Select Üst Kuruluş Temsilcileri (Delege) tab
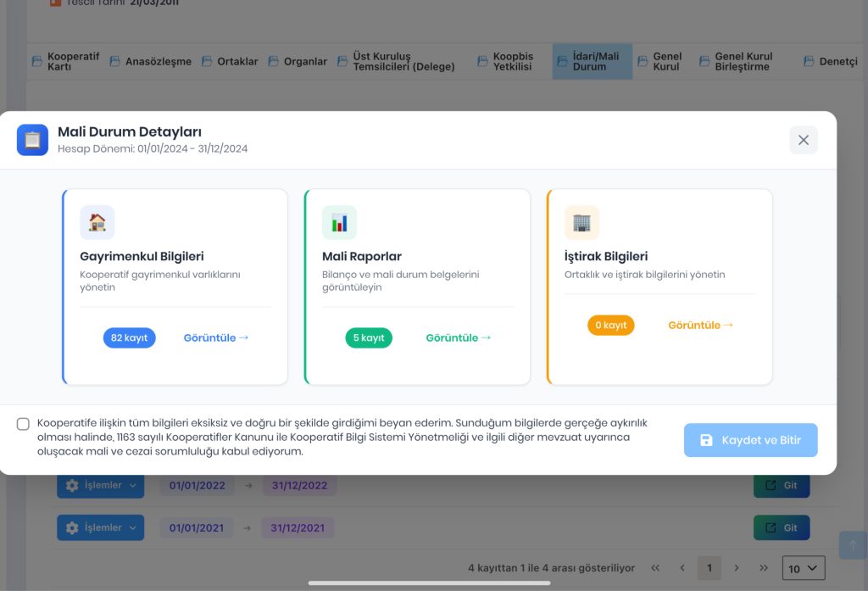 [397, 62]
